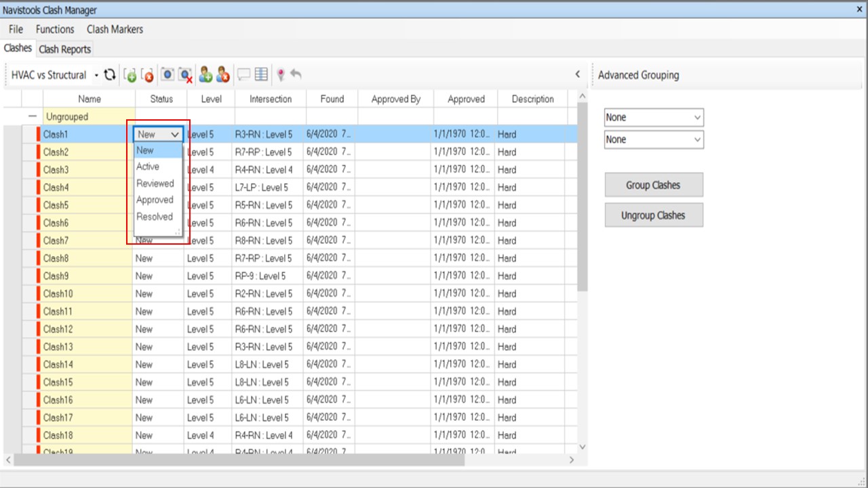Open the first None grouping dropdown
Image resolution: width=868 pixels, height=488 pixels.
pyautogui.click(x=654, y=117)
